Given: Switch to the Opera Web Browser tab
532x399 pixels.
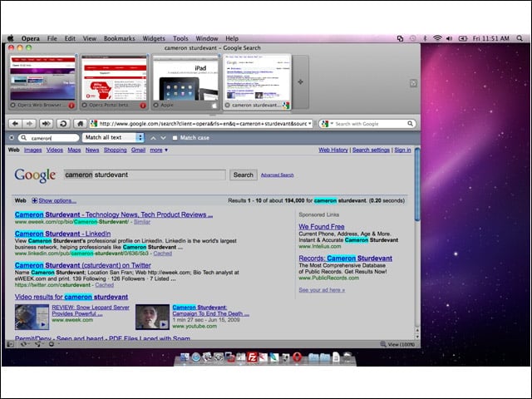Looking at the screenshot, I should coord(42,81).
